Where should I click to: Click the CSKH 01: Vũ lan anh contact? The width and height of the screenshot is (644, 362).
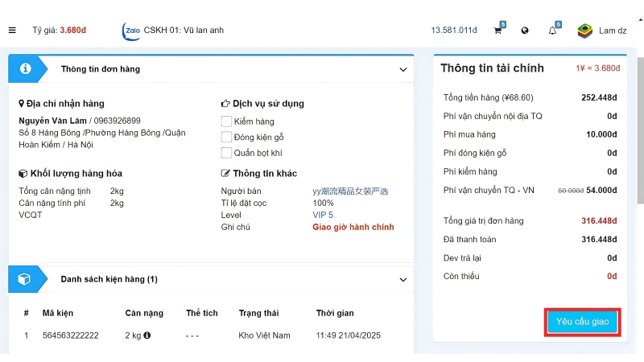point(184,30)
